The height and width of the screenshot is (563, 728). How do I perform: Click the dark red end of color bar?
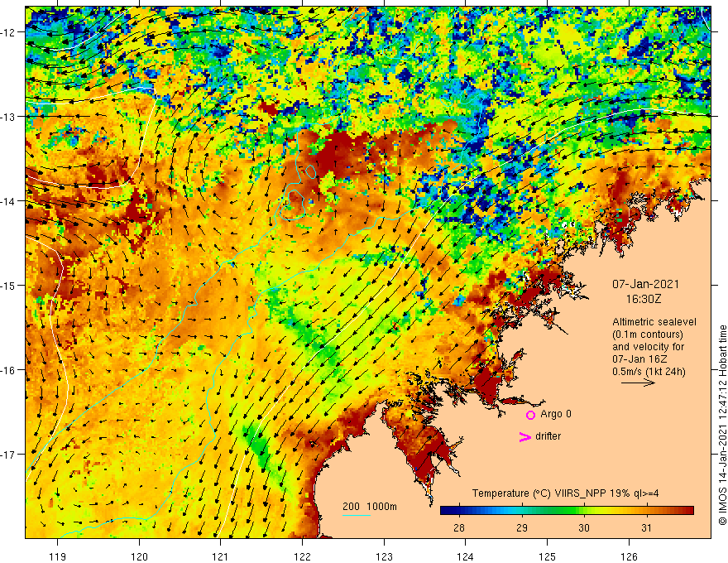click(689, 511)
